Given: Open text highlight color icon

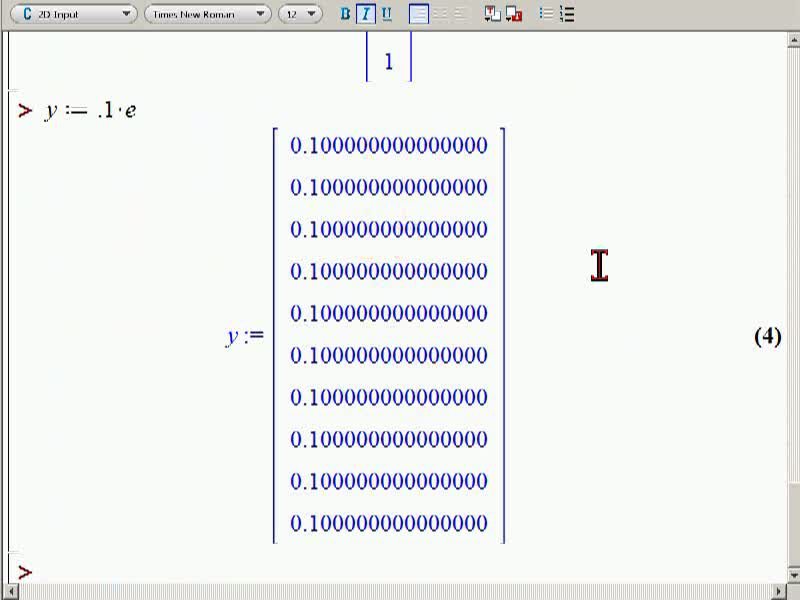Looking at the screenshot, I should [514, 14].
